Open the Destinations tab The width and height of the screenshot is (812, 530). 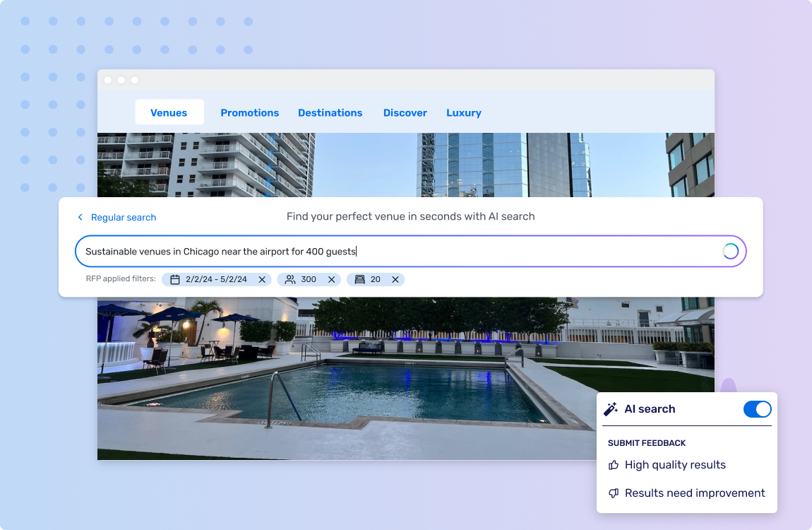[x=330, y=112]
